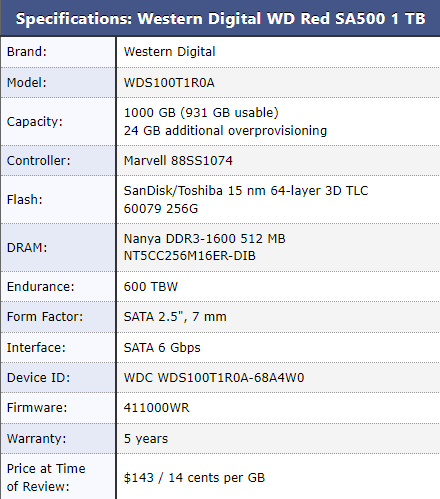This screenshot has height=499, width=440.
Task: Click the Specifications table header title
Action: 220,19
